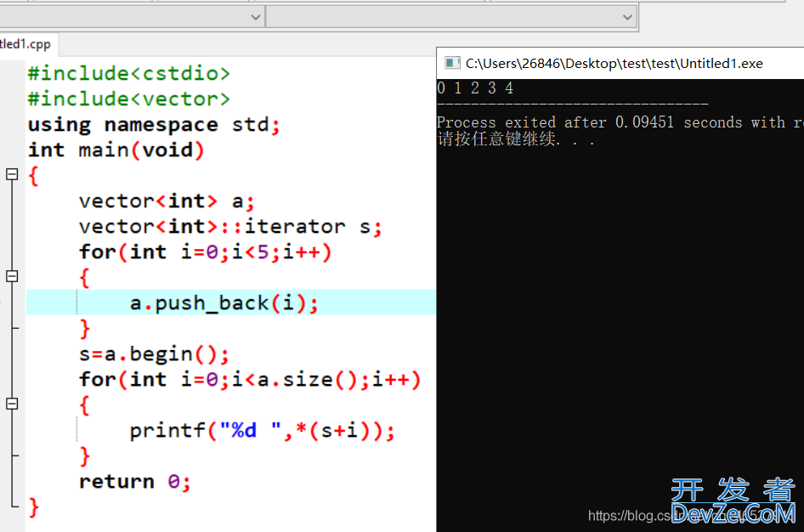804x532 pixels.
Task: Collapse the main function fold marker
Action: click(x=12, y=175)
